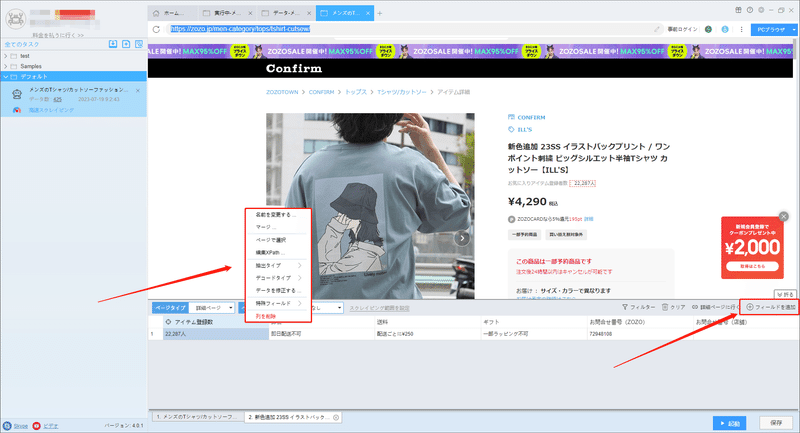
Task: Click the Tシャツ/カットソー breadcrumb link
Action: tap(402, 92)
